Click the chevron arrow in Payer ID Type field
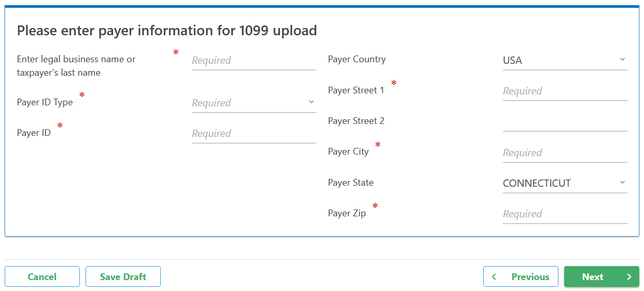Viewport: 644px width, 291px height. pos(311,102)
